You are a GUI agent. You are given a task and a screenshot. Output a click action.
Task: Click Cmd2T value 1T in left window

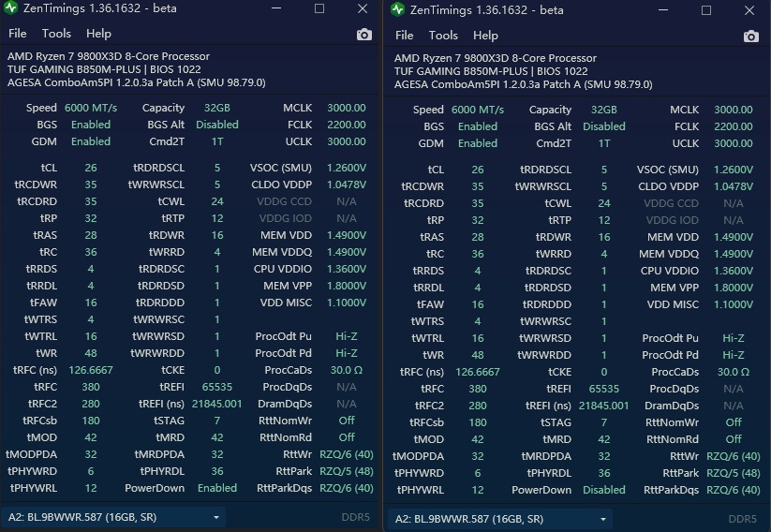pos(217,141)
